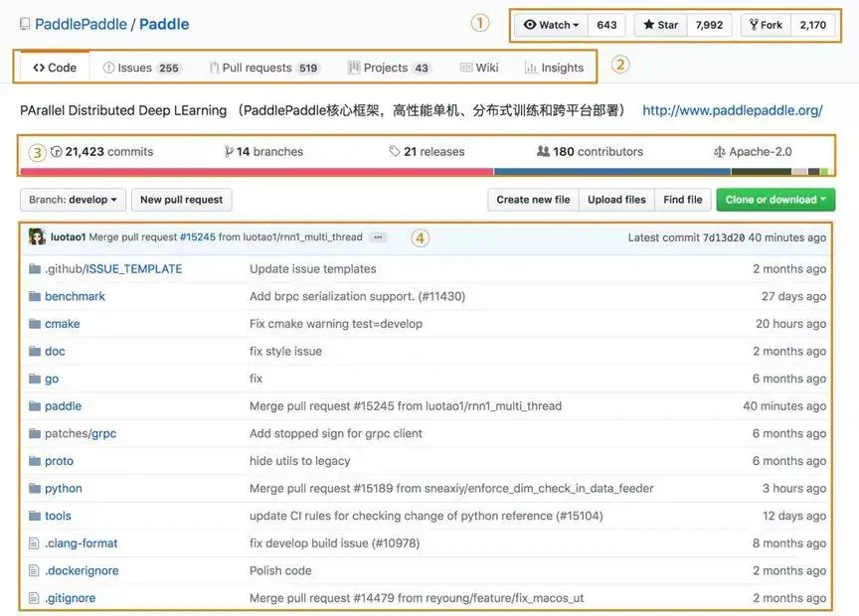Click the Watch eye icon
Image resolution: width=859 pixels, height=616 pixels.
tap(529, 24)
